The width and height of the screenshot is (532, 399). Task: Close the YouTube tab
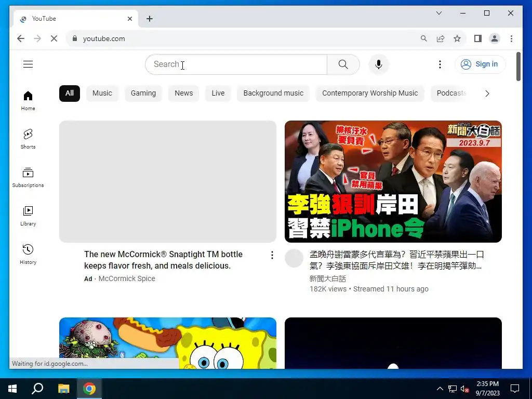tap(129, 19)
